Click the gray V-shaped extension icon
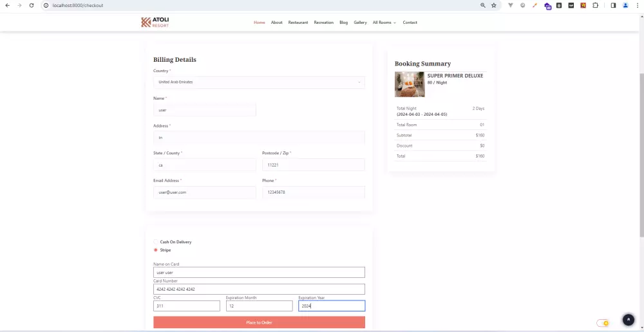 511,5
